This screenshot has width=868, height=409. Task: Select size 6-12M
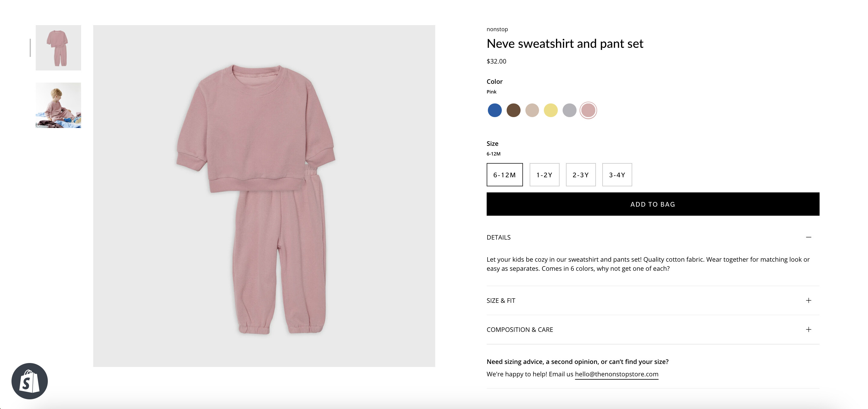505,175
